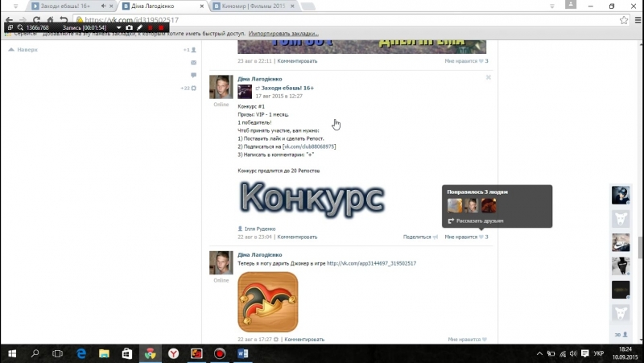Switch to the 'Киномир | Фильмы 2015' tab
This screenshot has height=363, width=644.
[253, 6]
